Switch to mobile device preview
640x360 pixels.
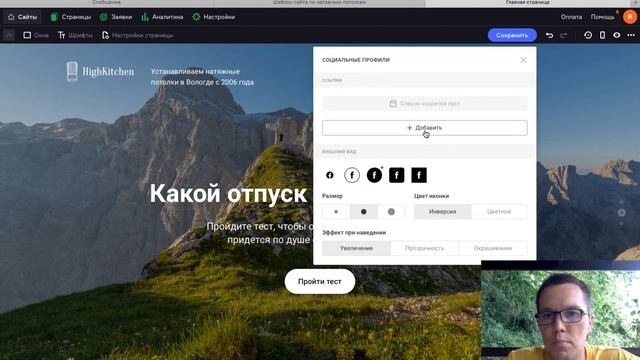(602, 35)
